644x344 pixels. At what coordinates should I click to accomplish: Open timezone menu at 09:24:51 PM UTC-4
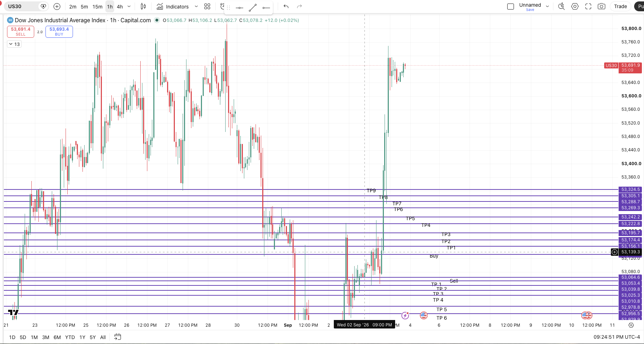(x=617, y=337)
